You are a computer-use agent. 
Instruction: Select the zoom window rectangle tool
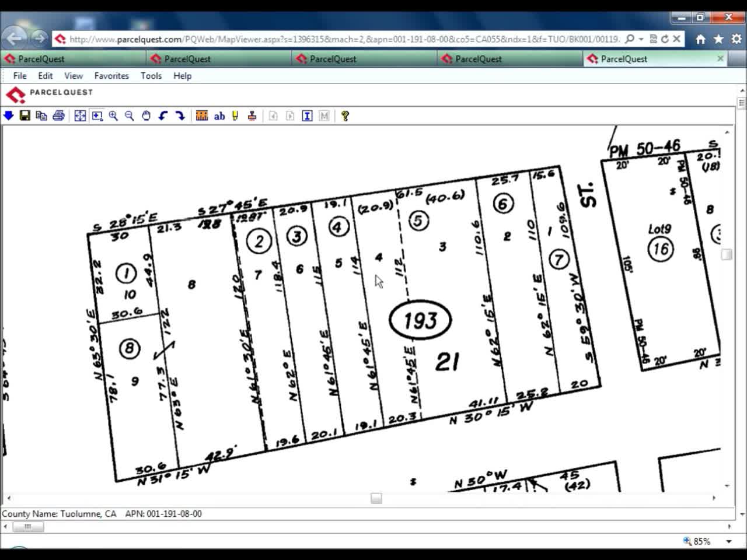pyautogui.click(x=97, y=116)
